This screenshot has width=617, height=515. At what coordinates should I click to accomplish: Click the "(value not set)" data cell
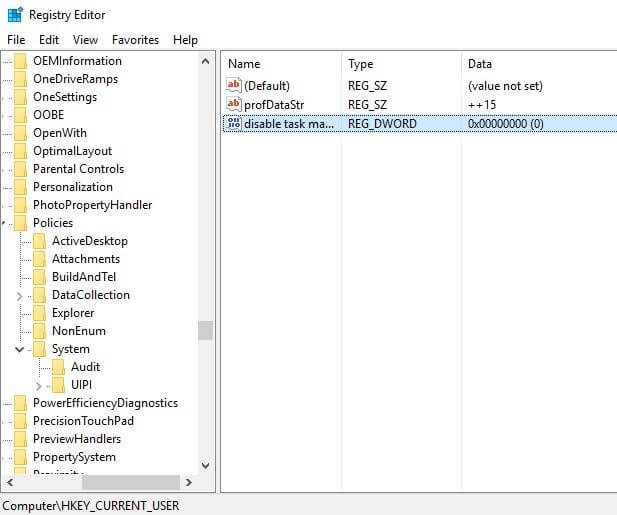(x=505, y=86)
